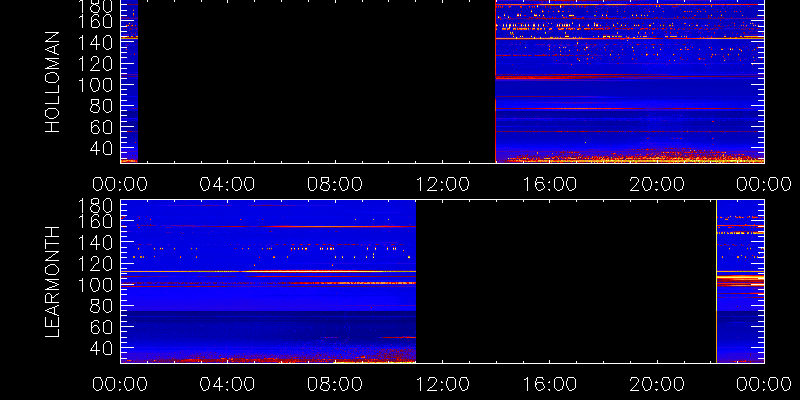Select the 160 frequency label on Holloman plot
Viewport: 800px width, 400px height.
click(93, 22)
